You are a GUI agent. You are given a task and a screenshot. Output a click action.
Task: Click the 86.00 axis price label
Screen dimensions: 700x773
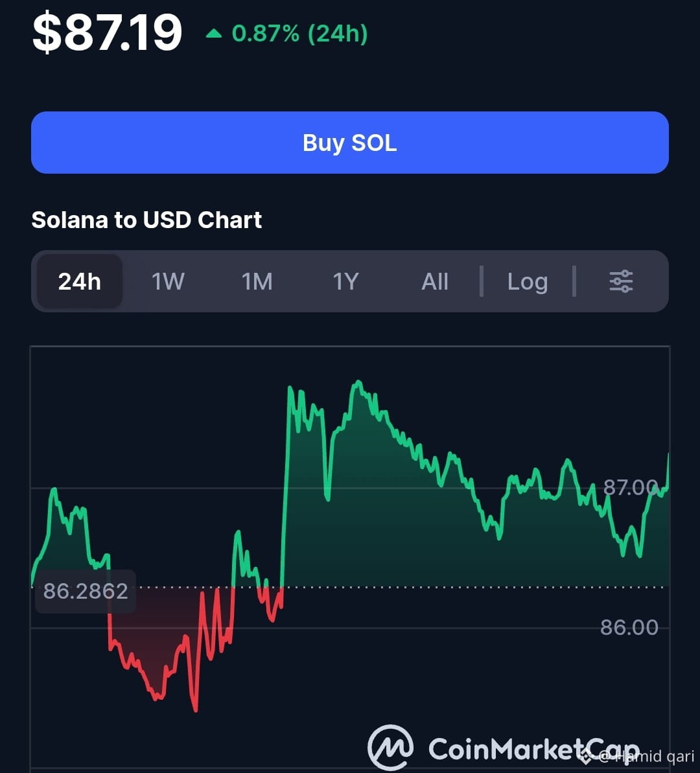629,628
